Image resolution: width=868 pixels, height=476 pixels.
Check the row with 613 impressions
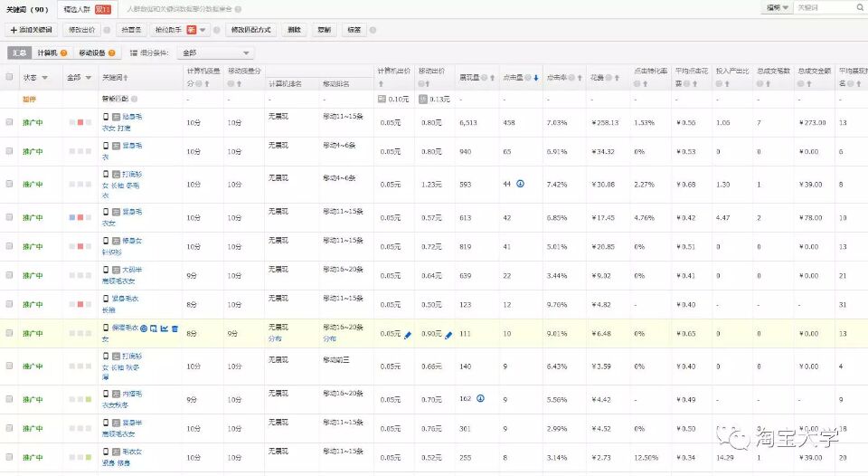pos(9,217)
